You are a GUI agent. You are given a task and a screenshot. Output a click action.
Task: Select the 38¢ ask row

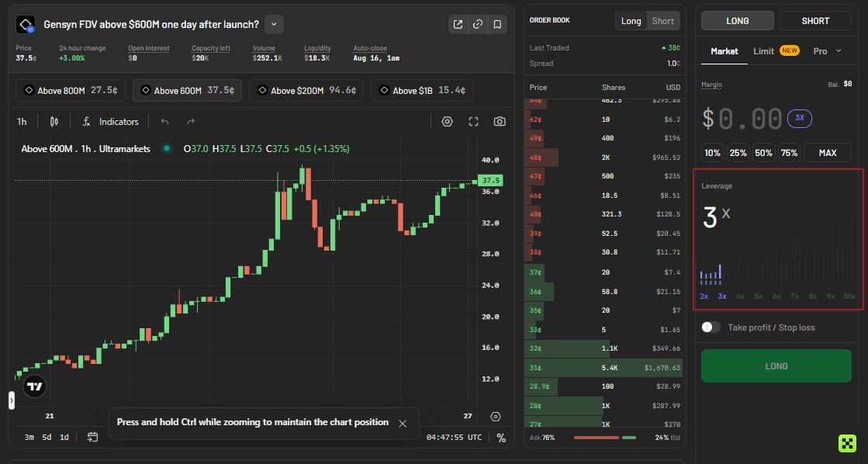point(604,252)
